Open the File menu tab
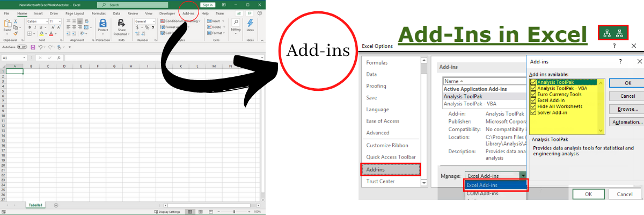The image size is (644, 215). (x=6, y=13)
